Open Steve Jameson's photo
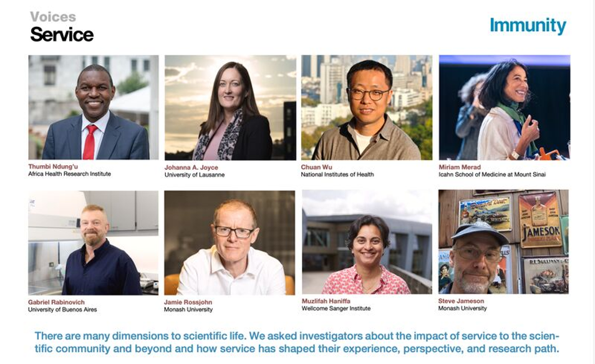595x364 pixels. [x=503, y=242]
